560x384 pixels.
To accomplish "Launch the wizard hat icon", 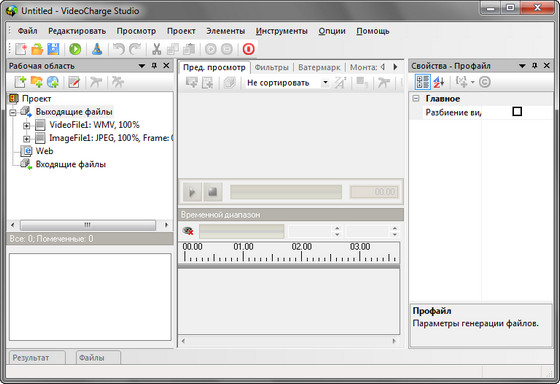I will point(97,49).
